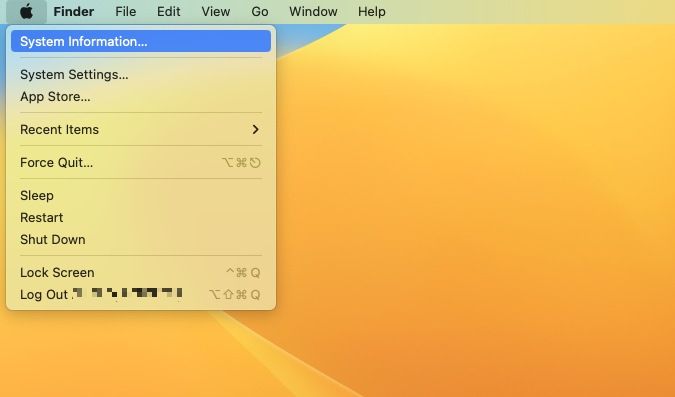Image resolution: width=675 pixels, height=397 pixels.
Task: Open the Finder menu
Action: [x=74, y=12]
